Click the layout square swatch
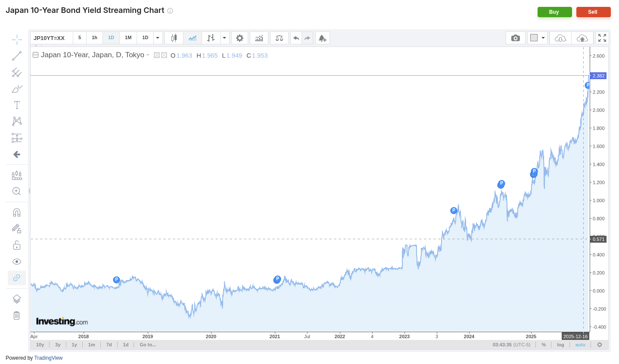Screen dimensions: 619x364 534,38
